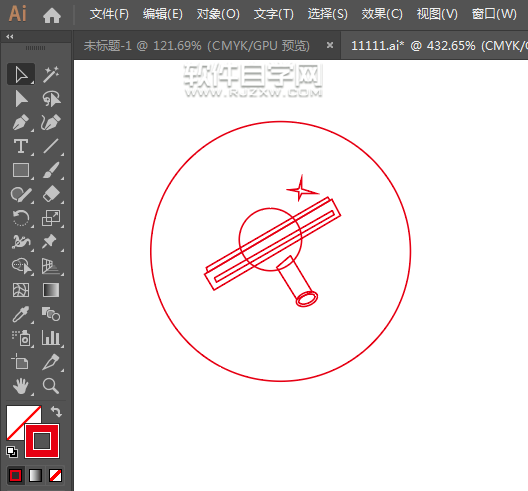Click the red stroke color swatch
The image size is (528, 491).
pos(42,441)
